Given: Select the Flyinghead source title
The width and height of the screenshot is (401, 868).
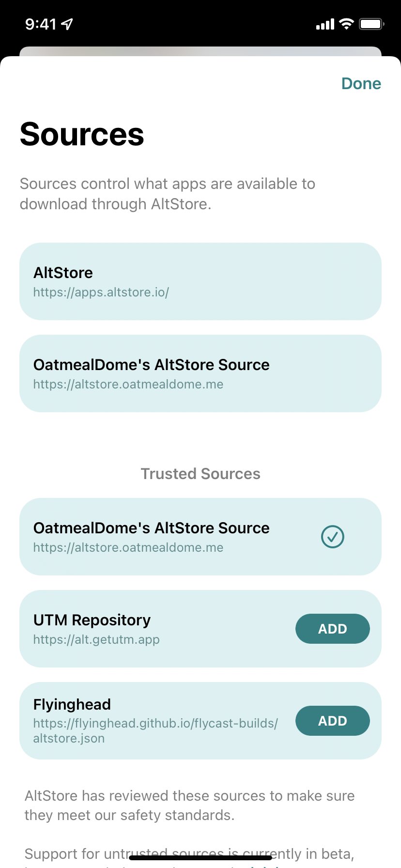Looking at the screenshot, I should (x=72, y=704).
